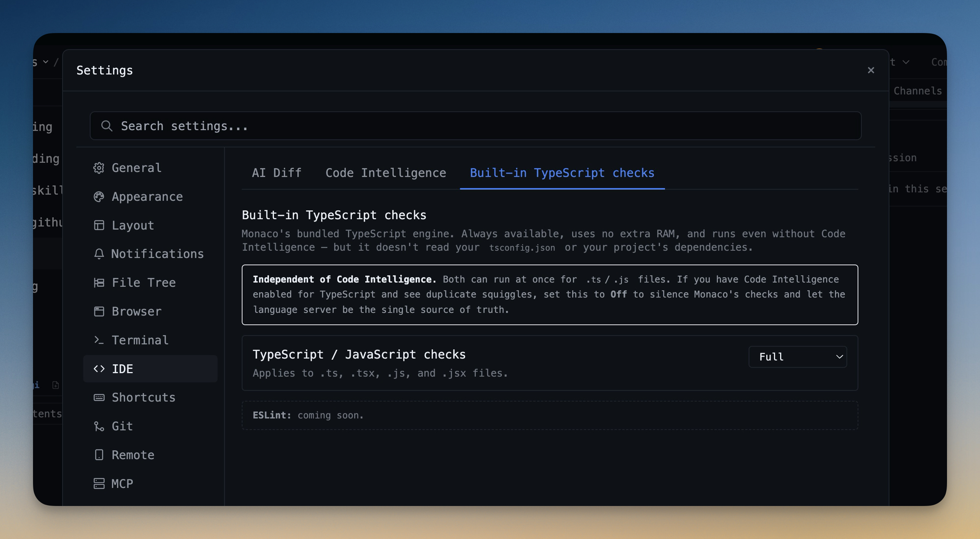Switch to the AI Diff tab
Image resolution: width=980 pixels, height=539 pixels.
[276, 173]
